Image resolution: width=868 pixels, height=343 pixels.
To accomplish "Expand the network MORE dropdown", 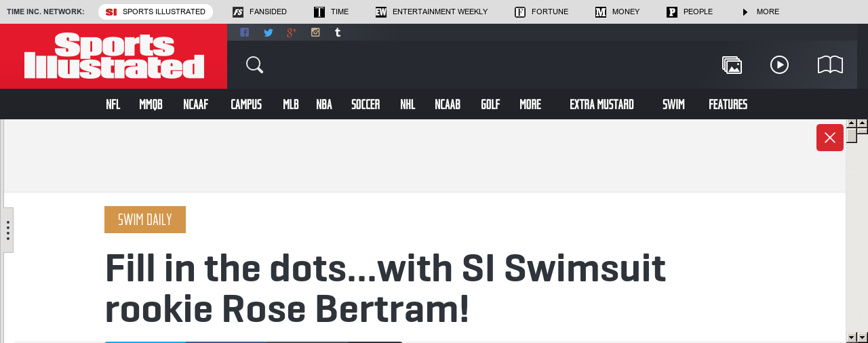I will pos(761,12).
